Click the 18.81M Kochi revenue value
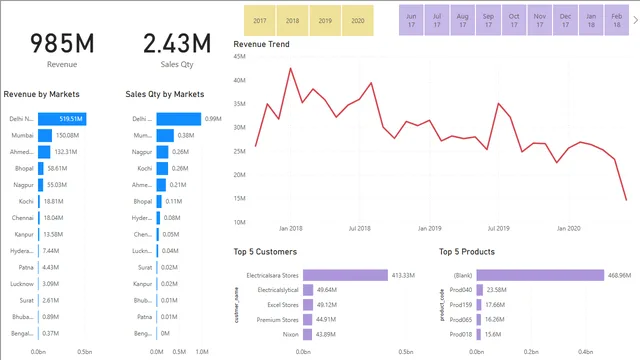The width and height of the screenshot is (640, 360). point(53,201)
